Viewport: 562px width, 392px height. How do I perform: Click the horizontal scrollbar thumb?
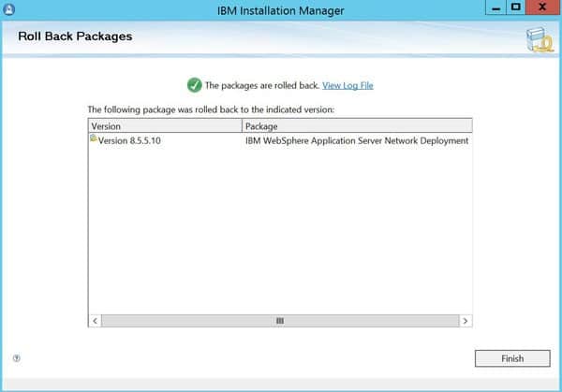tap(280, 321)
